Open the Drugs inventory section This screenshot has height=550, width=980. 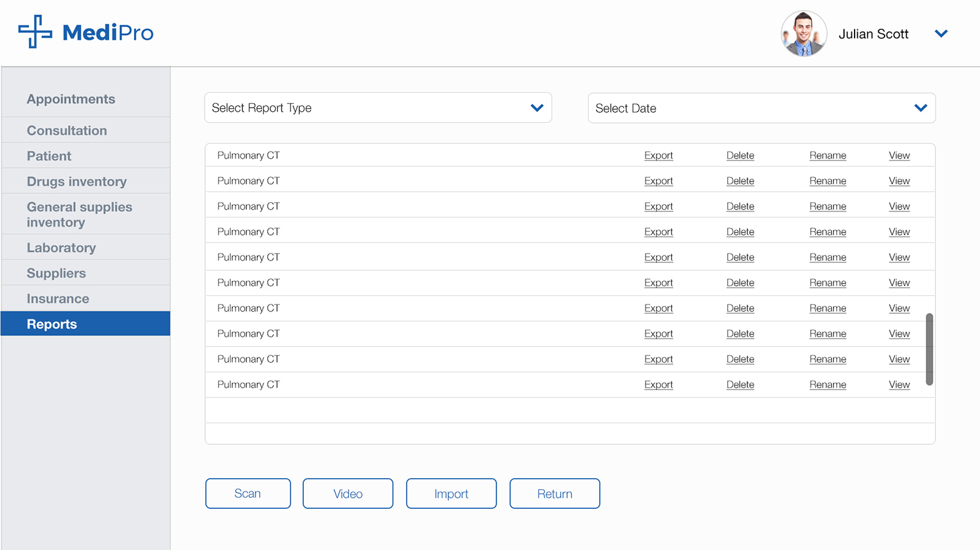click(76, 182)
